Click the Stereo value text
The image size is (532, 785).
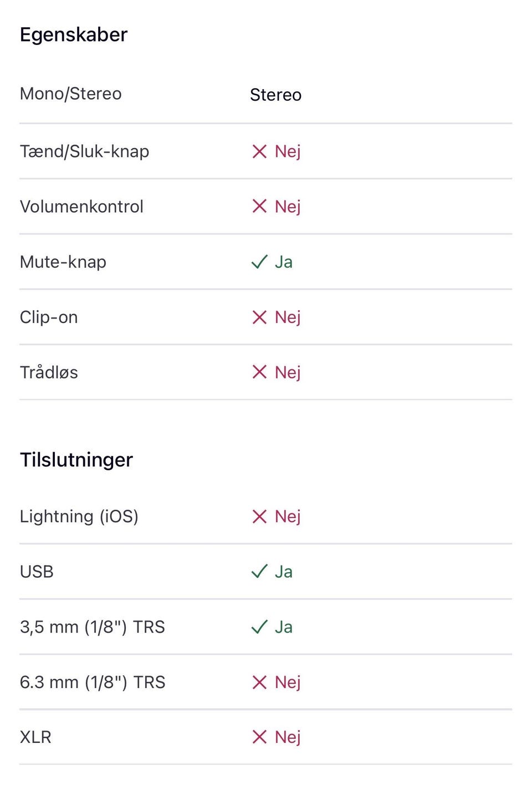point(275,95)
